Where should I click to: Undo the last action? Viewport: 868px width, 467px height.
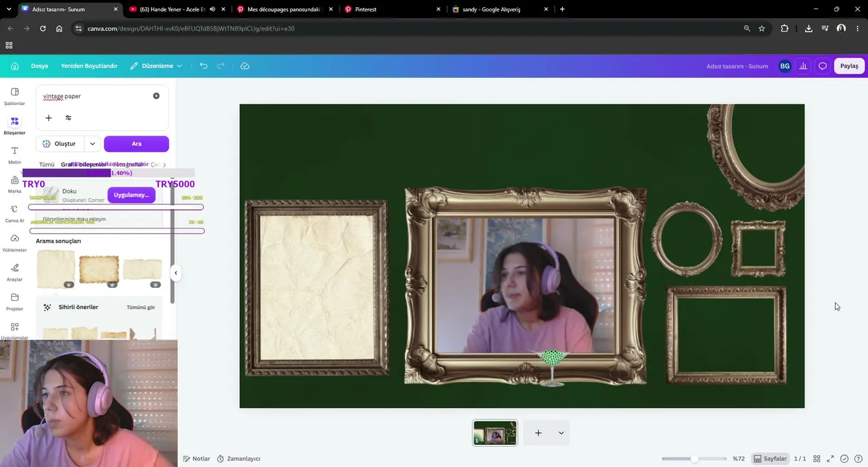204,66
